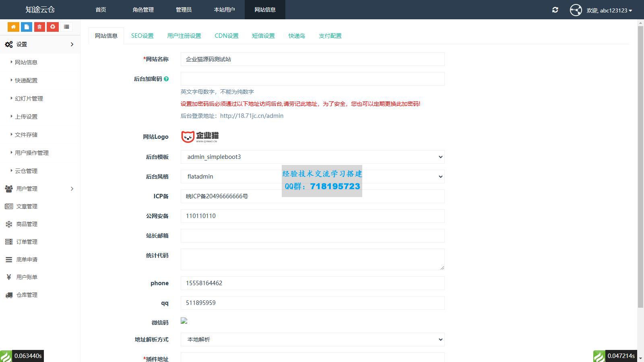Open 管理员 in top navigation
The image size is (644, 362).
[184, 10]
